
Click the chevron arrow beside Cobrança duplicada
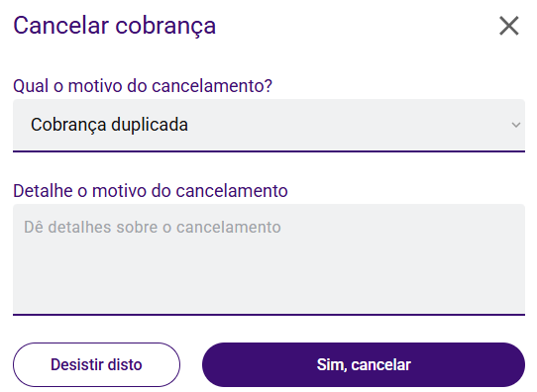point(516,125)
